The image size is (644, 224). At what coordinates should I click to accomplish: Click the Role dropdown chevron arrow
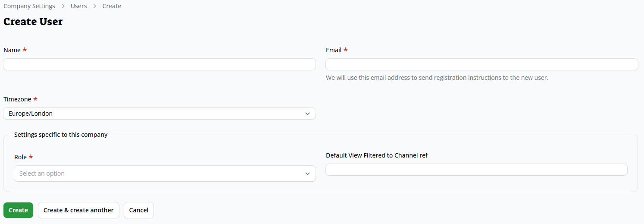[307, 174]
